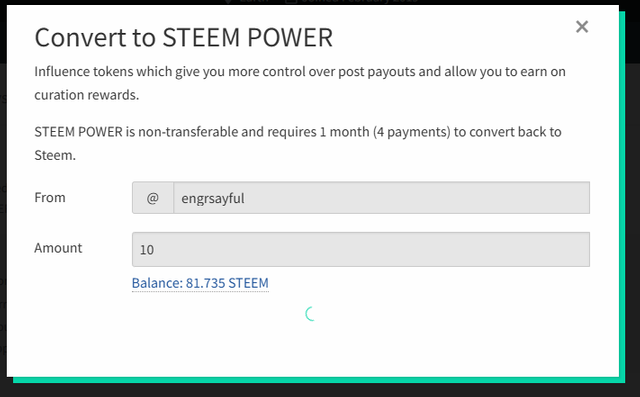Click the Influence tokens description text
This screenshot has width=640, height=397.
pyautogui.click(x=300, y=83)
